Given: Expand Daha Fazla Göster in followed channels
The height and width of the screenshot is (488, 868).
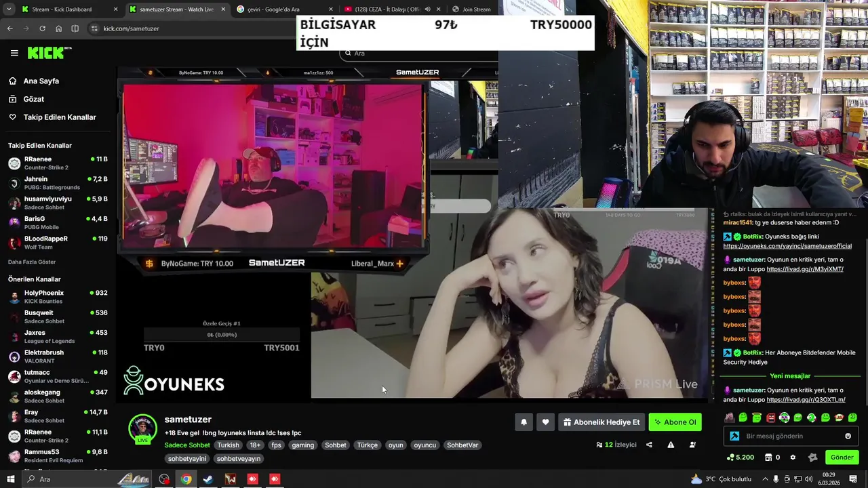Looking at the screenshot, I should tap(32, 262).
